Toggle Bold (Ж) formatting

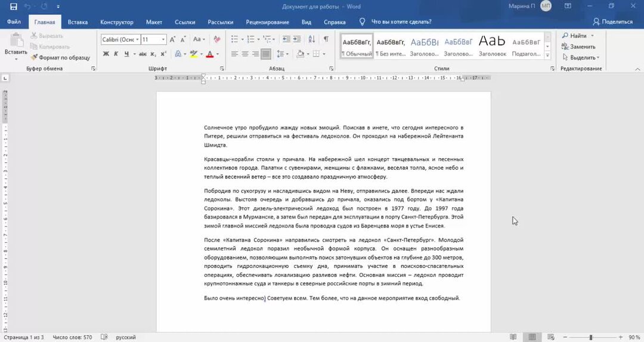106,54
